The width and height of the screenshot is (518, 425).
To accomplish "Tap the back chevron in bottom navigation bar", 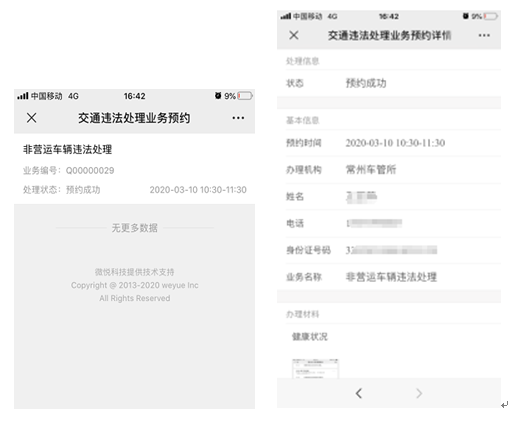I will (359, 393).
